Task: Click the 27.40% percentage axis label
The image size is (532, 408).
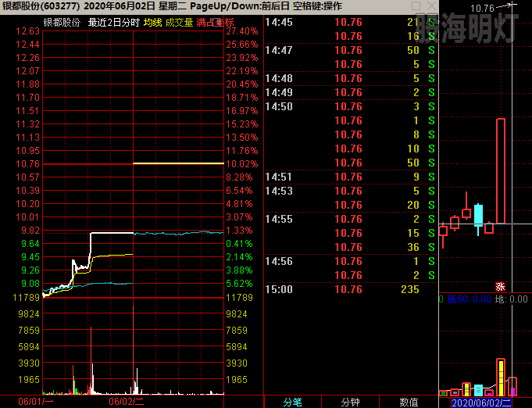Action: coord(242,31)
